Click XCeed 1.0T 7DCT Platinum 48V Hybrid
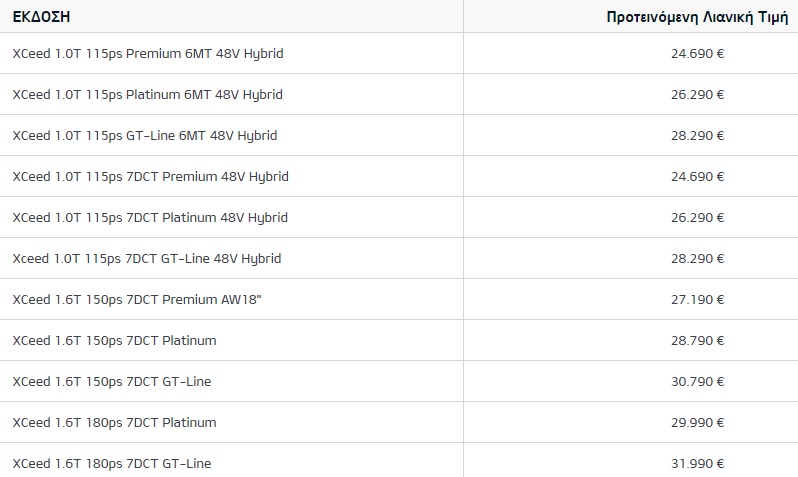 (x=149, y=217)
